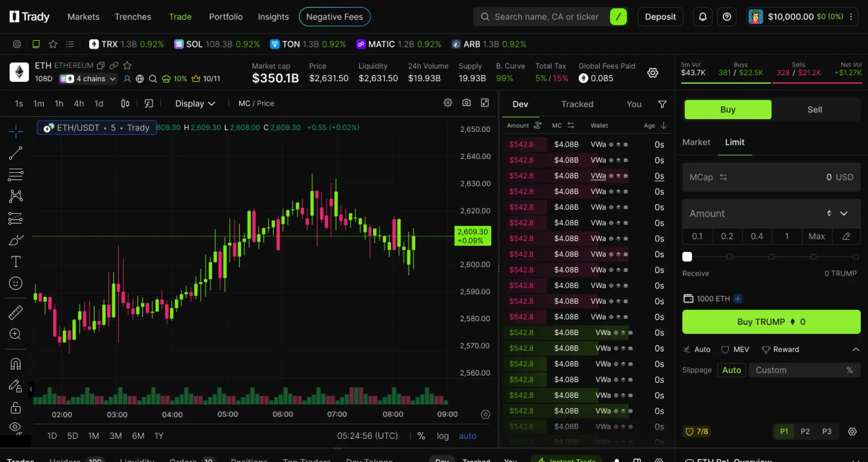The image size is (868, 462).
Task: Activate the zoom in tool
Action: point(16,334)
